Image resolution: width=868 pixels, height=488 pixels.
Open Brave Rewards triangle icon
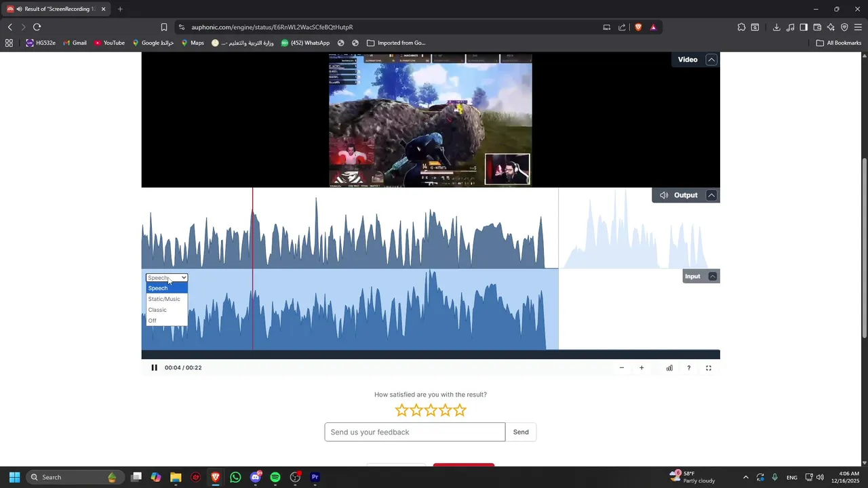pyautogui.click(x=653, y=27)
